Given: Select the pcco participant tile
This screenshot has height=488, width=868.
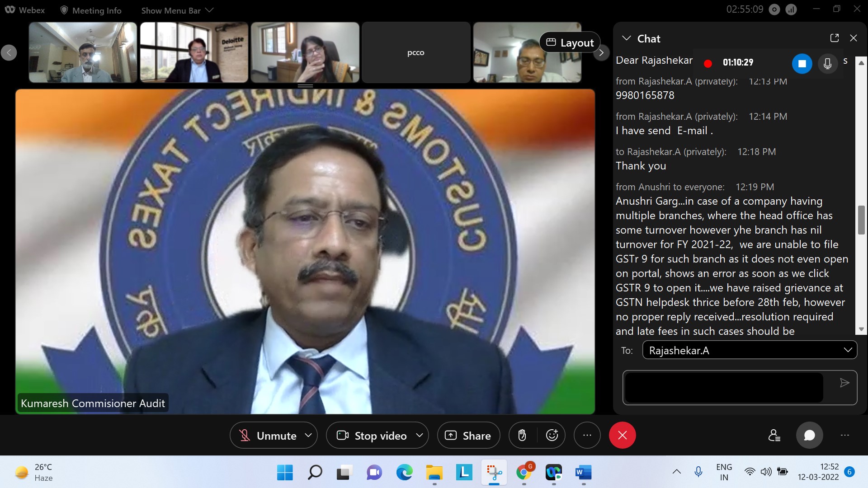Looking at the screenshot, I should point(416,52).
